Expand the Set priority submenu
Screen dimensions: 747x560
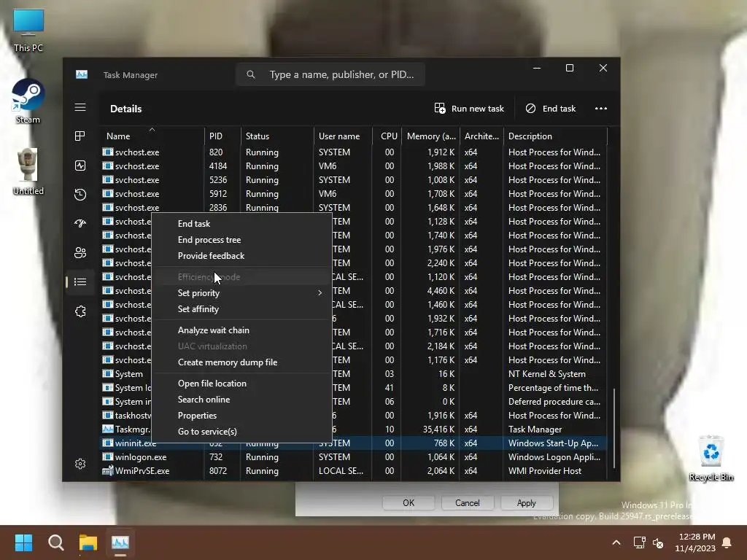pyautogui.click(x=241, y=293)
